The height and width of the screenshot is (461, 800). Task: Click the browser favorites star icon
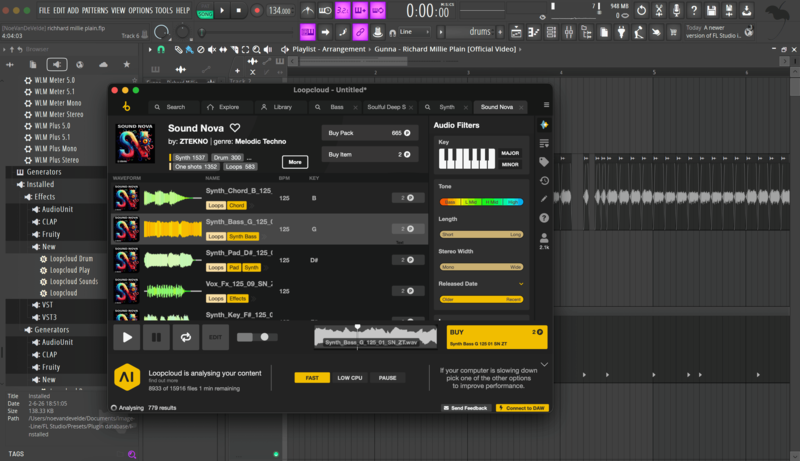tap(127, 64)
